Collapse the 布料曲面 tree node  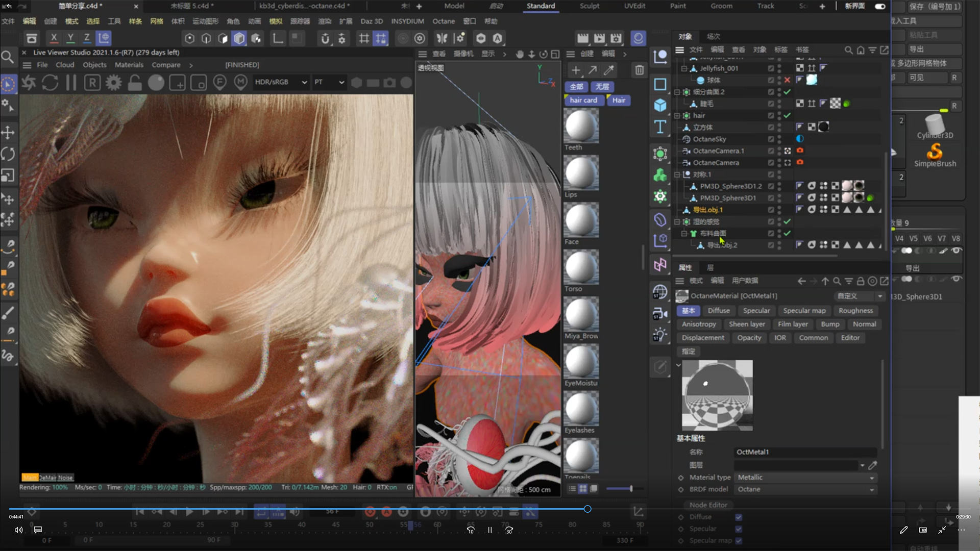click(x=684, y=234)
